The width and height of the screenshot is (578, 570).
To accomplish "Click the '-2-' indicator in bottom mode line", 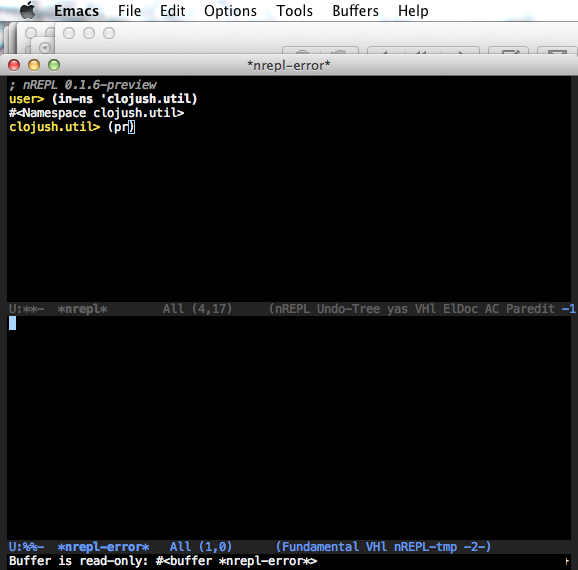I will [474, 546].
